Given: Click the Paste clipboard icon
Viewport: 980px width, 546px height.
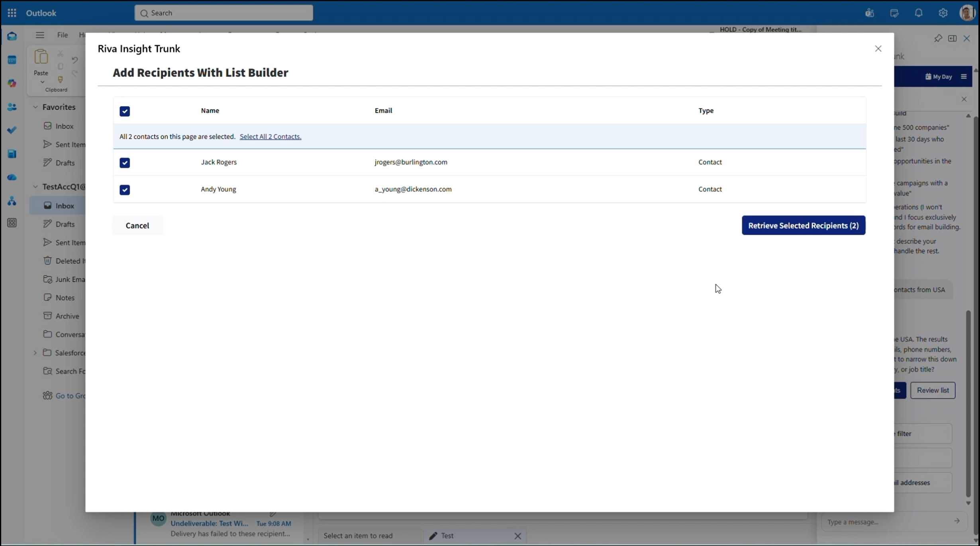Looking at the screenshot, I should click(41, 57).
